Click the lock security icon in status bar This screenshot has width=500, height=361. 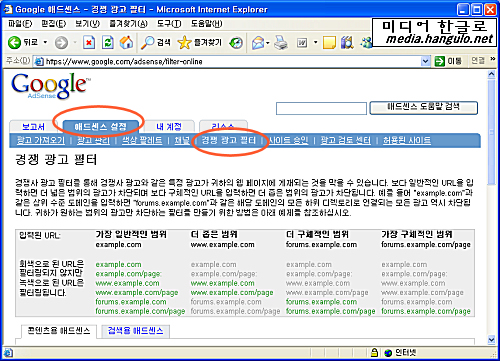374,353
